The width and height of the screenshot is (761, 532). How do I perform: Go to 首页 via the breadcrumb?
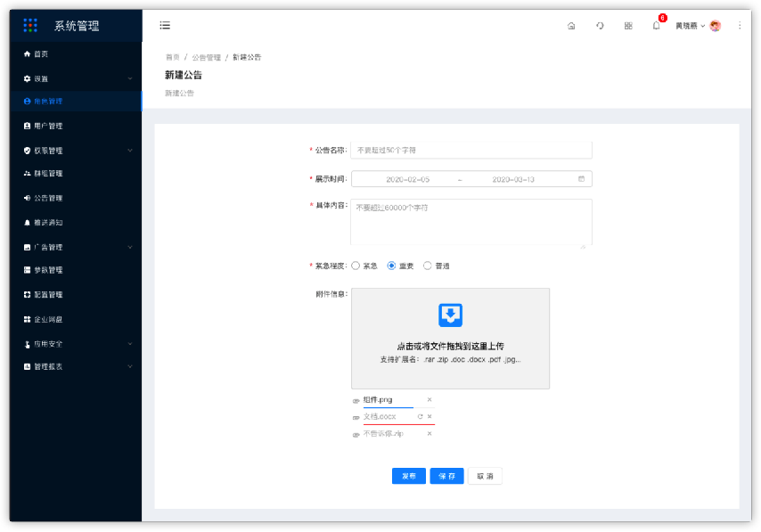pyautogui.click(x=172, y=57)
